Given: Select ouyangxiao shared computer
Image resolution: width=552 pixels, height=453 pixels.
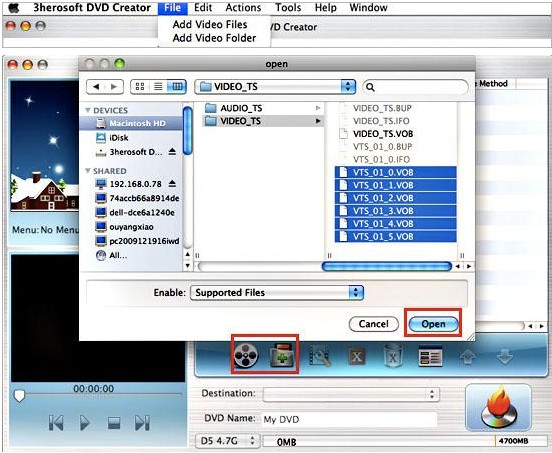Looking at the screenshot, I should click(131, 227).
